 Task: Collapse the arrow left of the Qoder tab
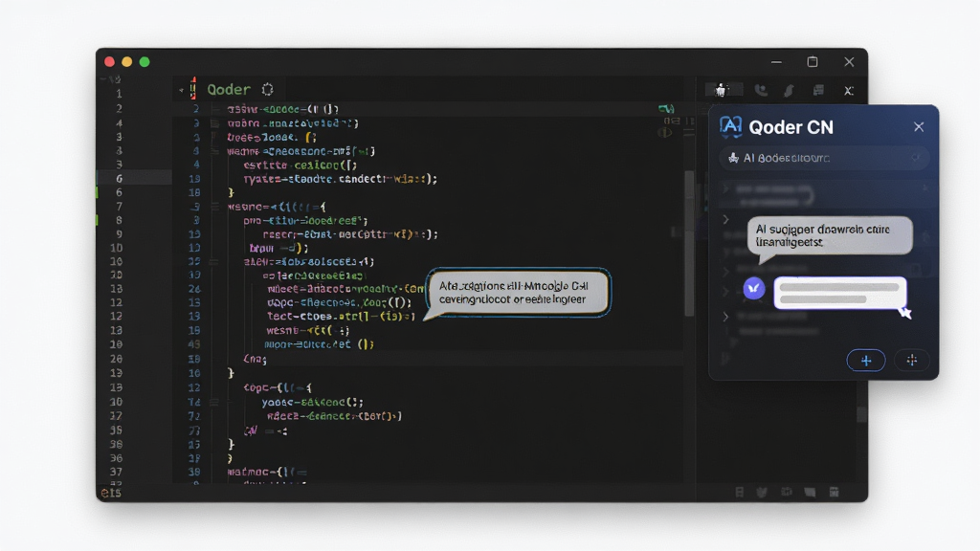tap(181, 90)
